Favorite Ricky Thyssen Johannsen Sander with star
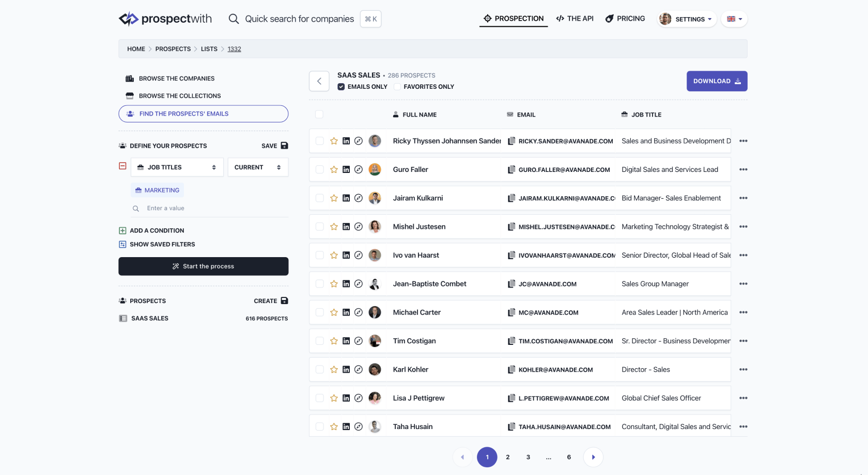The width and height of the screenshot is (868, 475). click(x=334, y=141)
